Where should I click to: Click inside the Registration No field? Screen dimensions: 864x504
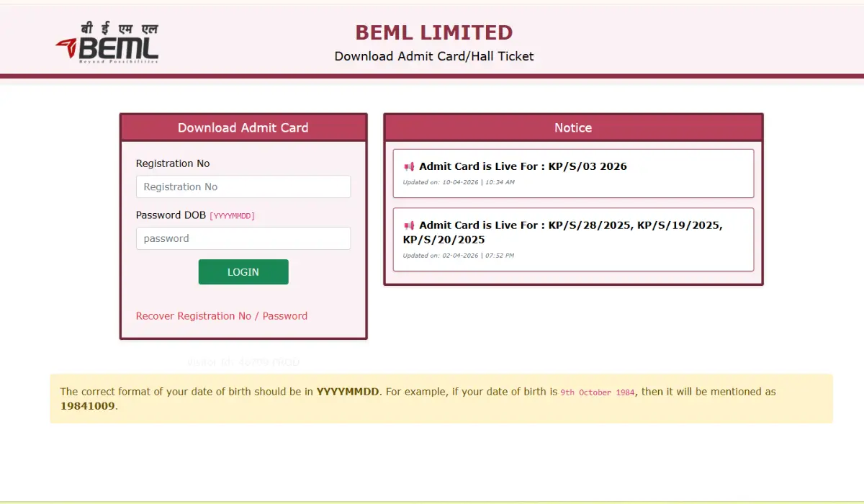[243, 186]
